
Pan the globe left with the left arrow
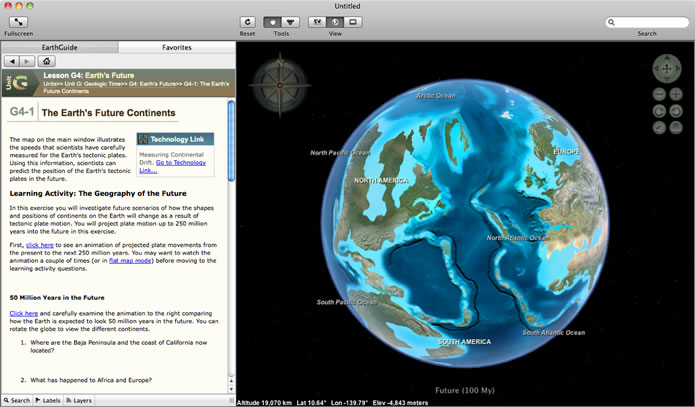(x=657, y=69)
